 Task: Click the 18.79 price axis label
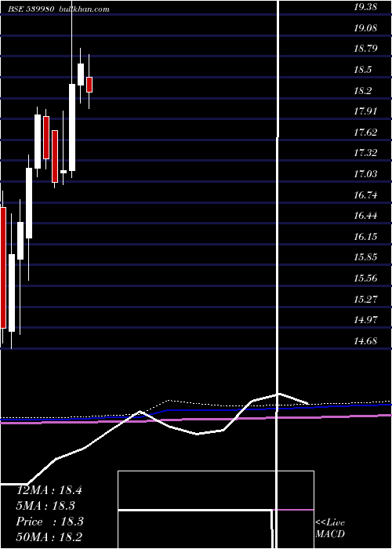(365, 49)
